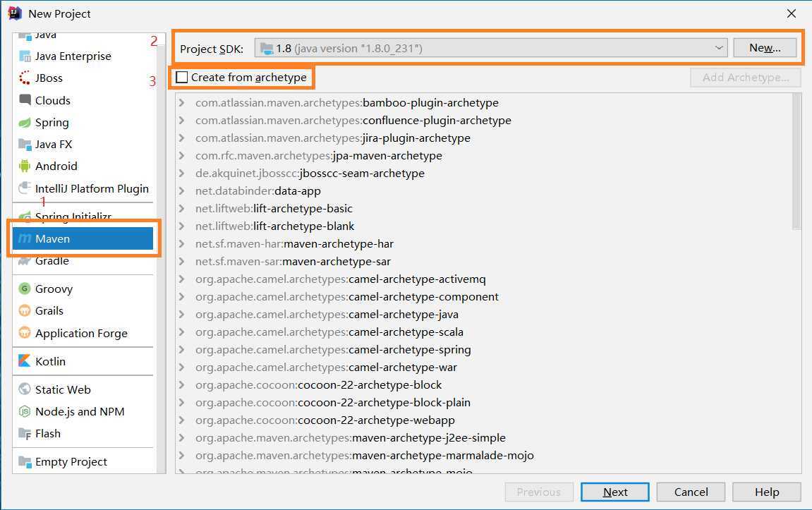Image resolution: width=812 pixels, height=510 pixels.
Task: Select Spring project type label
Action: click(x=51, y=123)
